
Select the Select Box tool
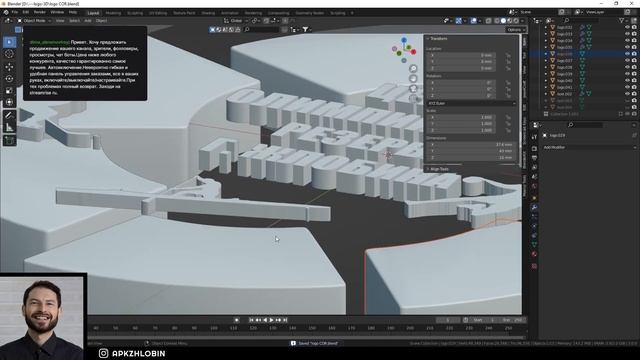coord(9,42)
